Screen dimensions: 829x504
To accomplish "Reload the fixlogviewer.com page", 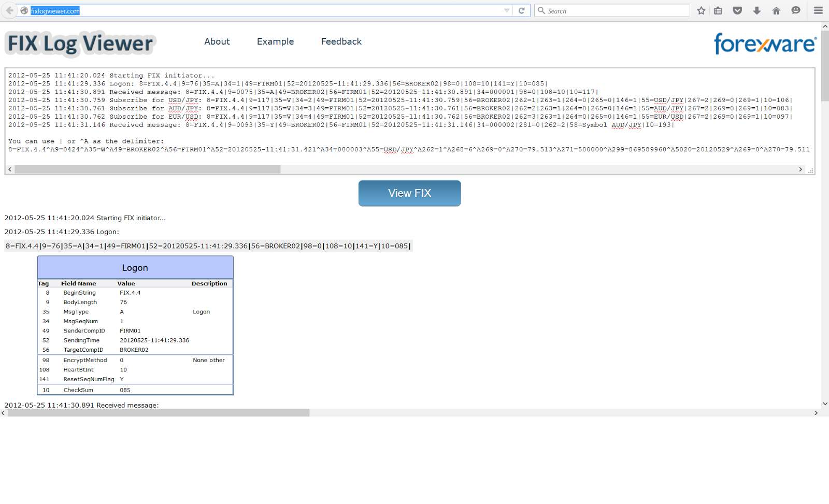I will pyautogui.click(x=522, y=10).
